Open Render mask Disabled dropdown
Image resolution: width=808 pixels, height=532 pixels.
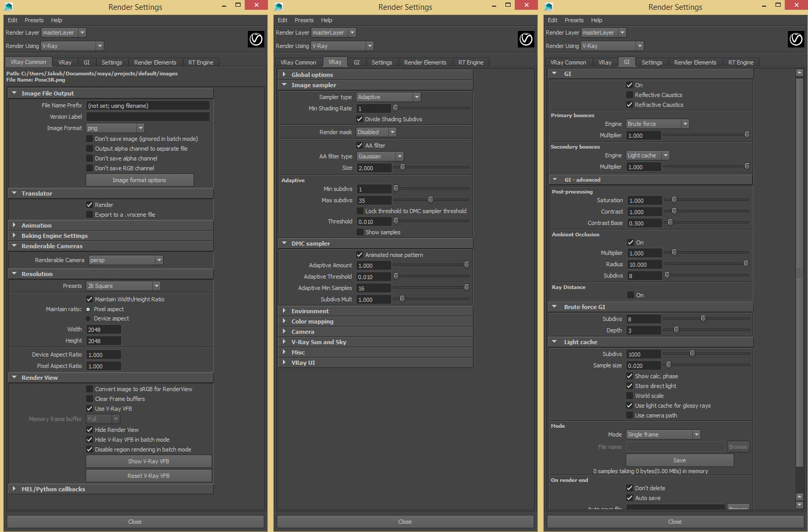(376, 132)
